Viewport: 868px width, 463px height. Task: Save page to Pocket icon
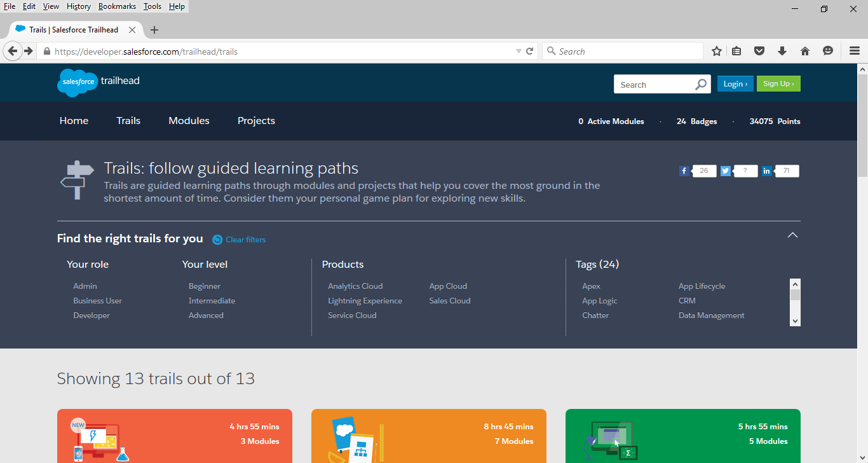pos(759,51)
